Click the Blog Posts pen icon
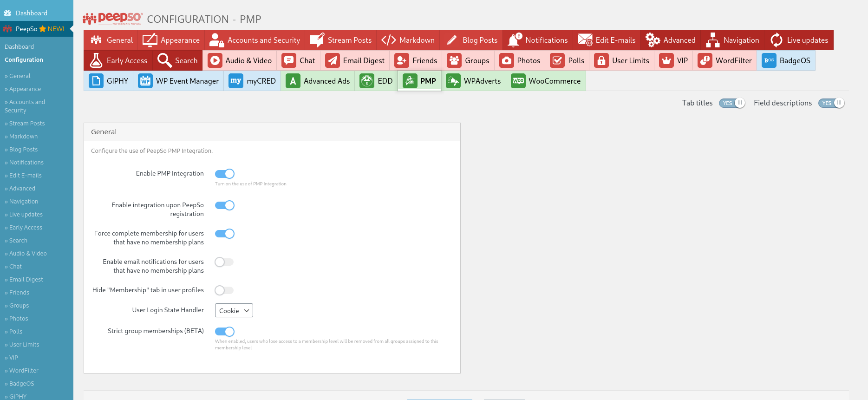The image size is (868, 400). point(452,40)
